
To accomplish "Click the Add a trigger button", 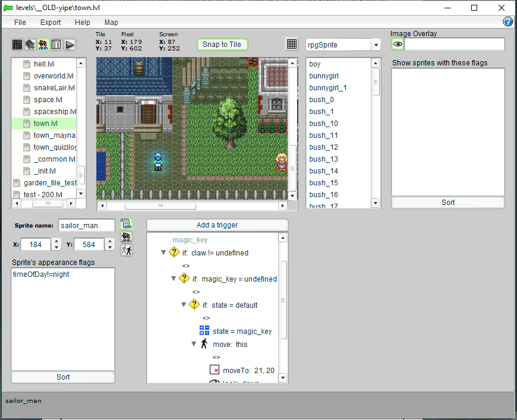I will 217,225.
